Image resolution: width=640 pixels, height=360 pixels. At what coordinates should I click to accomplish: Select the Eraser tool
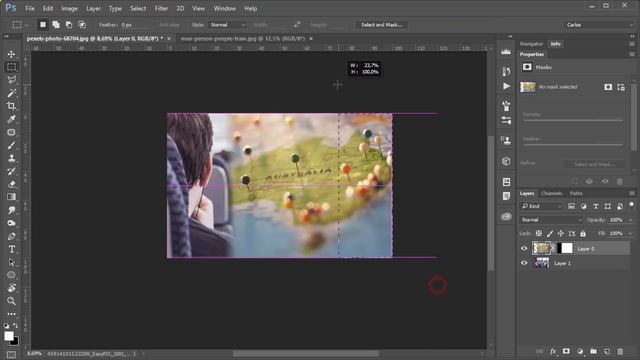point(11,184)
